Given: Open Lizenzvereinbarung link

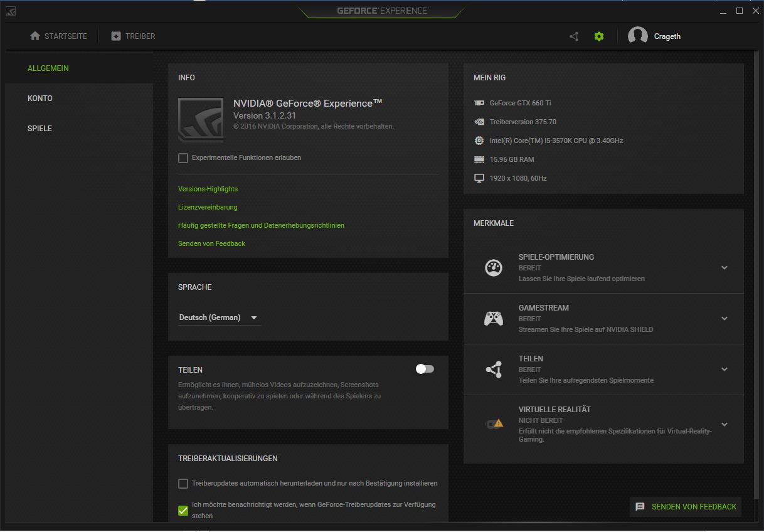Looking at the screenshot, I should tap(208, 207).
